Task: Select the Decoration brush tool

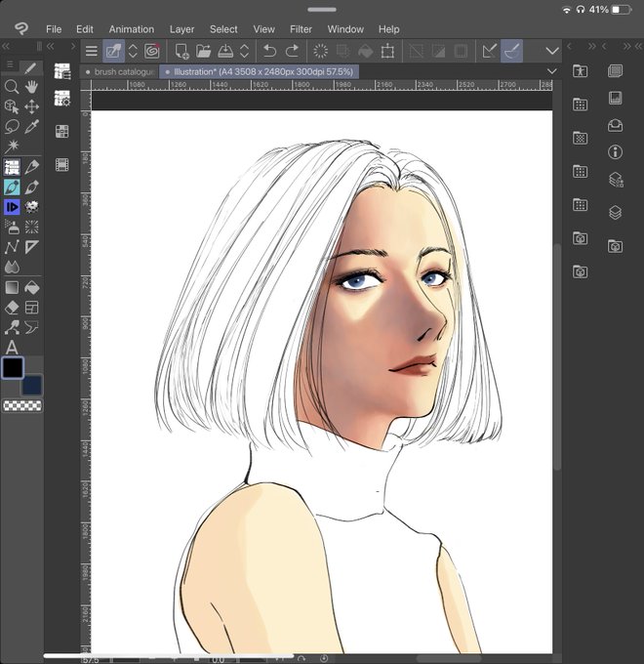Action: 32,207
